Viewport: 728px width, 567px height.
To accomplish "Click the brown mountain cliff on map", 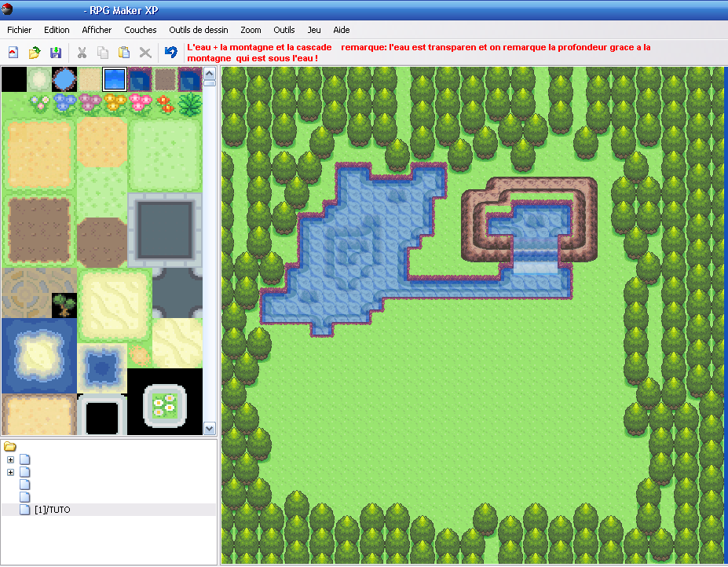I will [529, 219].
